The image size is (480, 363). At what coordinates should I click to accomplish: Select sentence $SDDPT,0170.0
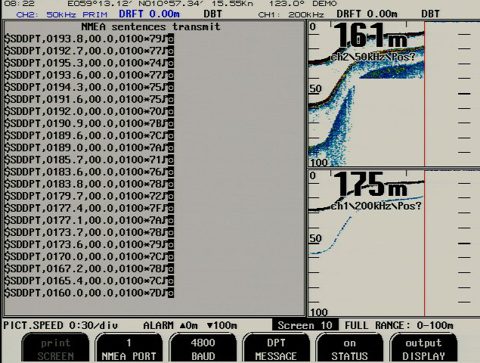(x=89, y=257)
